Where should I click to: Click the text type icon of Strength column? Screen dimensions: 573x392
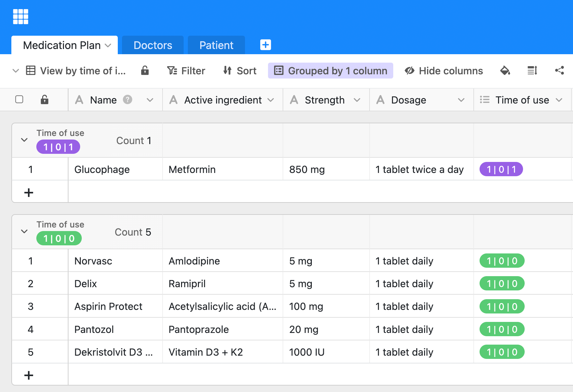pyautogui.click(x=294, y=100)
